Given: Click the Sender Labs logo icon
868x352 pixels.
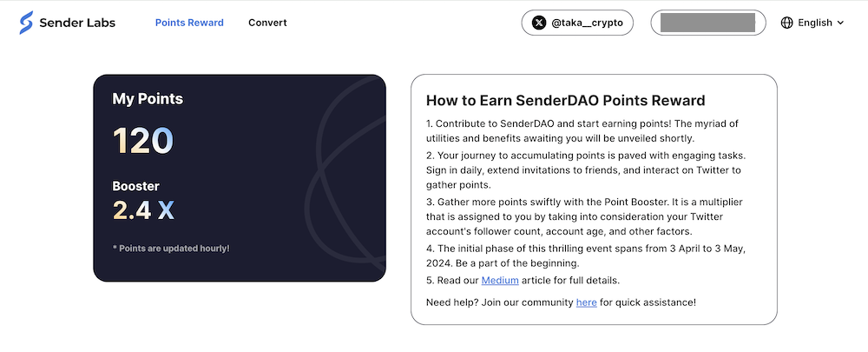Looking at the screenshot, I should 27,23.
